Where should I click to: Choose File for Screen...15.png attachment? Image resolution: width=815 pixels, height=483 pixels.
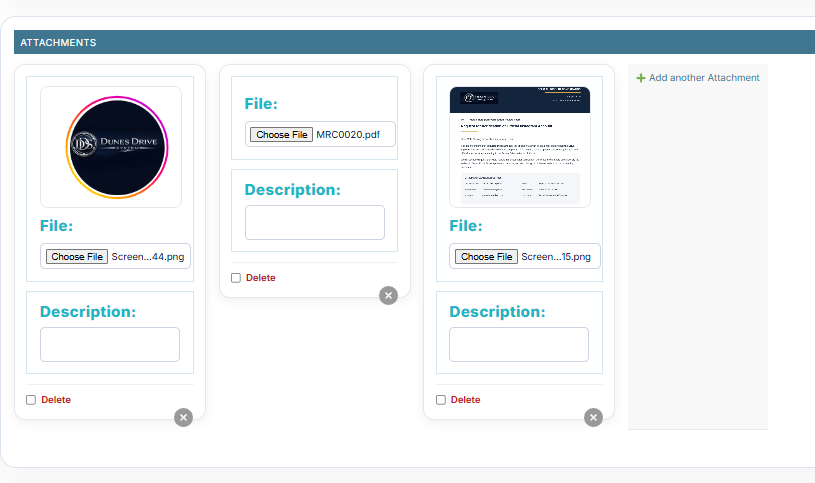pos(487,256)
